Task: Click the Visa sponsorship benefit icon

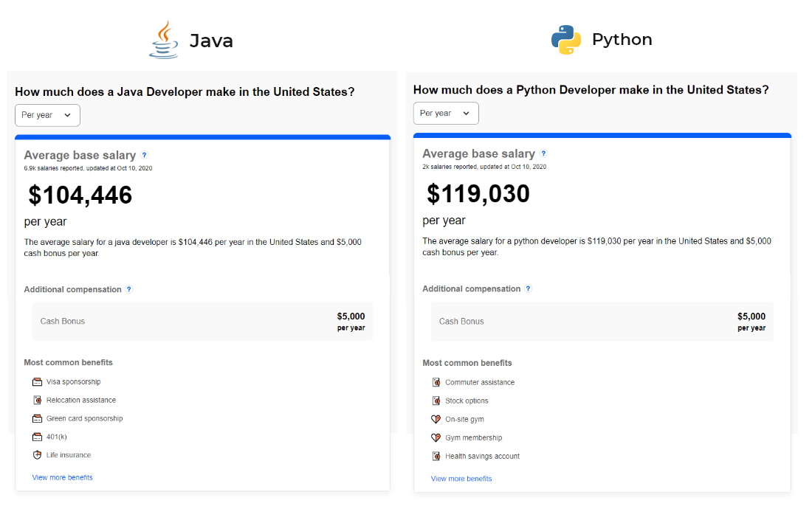Action: click(38, 382)
